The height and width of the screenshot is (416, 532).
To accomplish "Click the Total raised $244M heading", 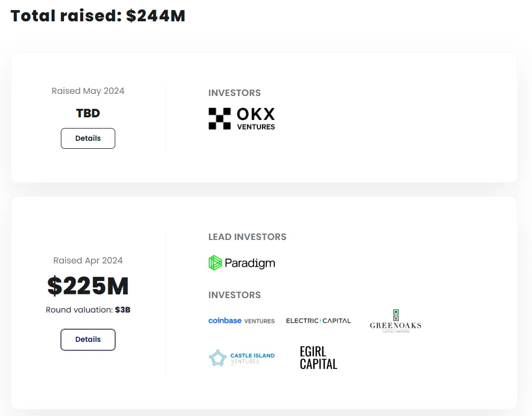I will pyautogui.click(x=98, y=16).
